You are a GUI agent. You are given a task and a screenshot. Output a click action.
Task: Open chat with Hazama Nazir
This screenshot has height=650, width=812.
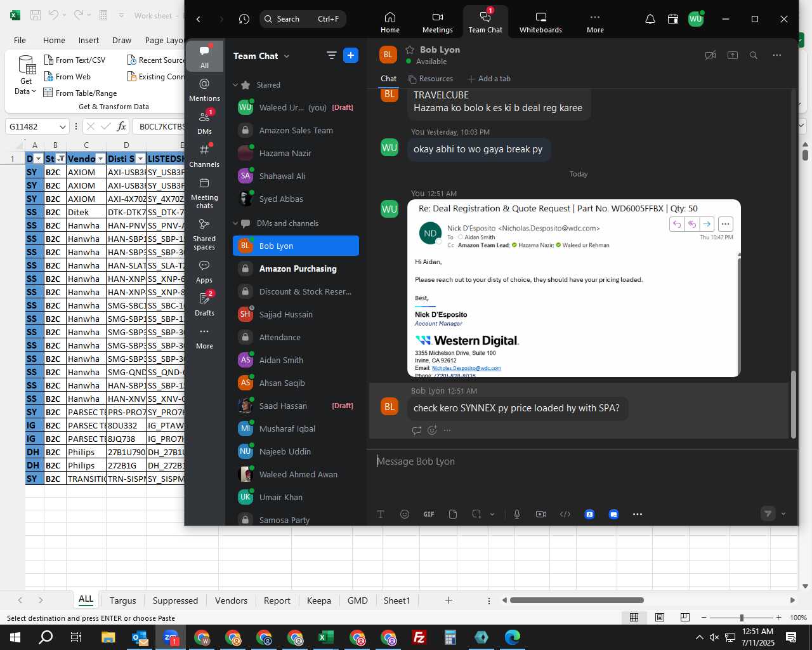(296, 153)
